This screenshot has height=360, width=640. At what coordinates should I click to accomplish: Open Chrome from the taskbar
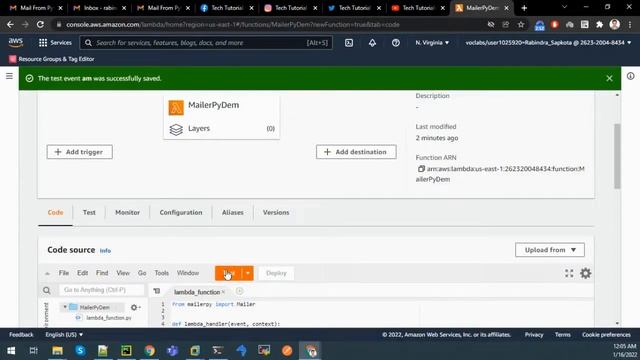point(149,350)
